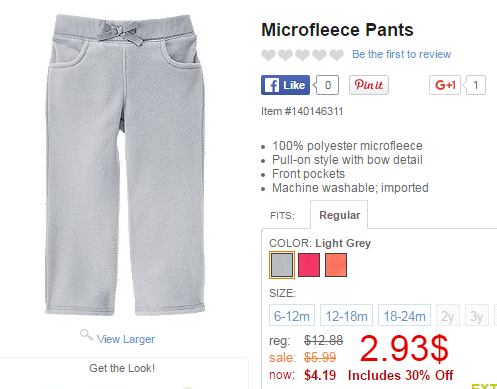Click the third rating heart
This screenshot has height=389, width=497.
tap(302, 55)
